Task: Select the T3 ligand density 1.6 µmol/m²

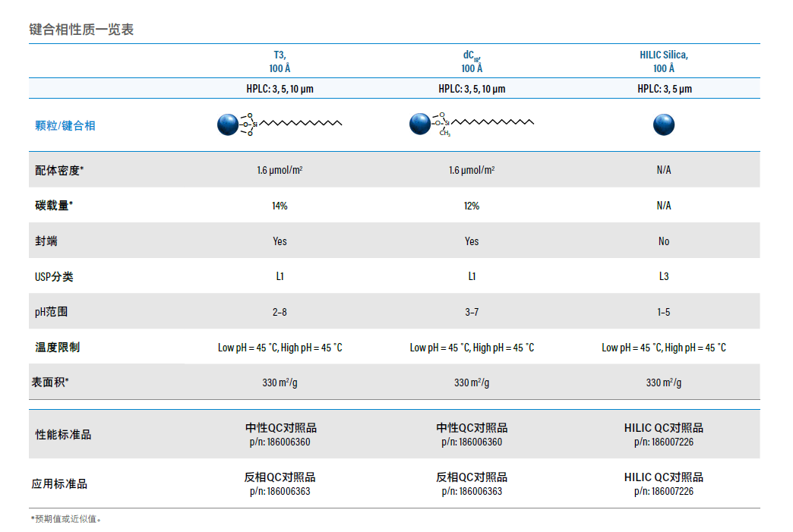Action: tap(280, 170)
